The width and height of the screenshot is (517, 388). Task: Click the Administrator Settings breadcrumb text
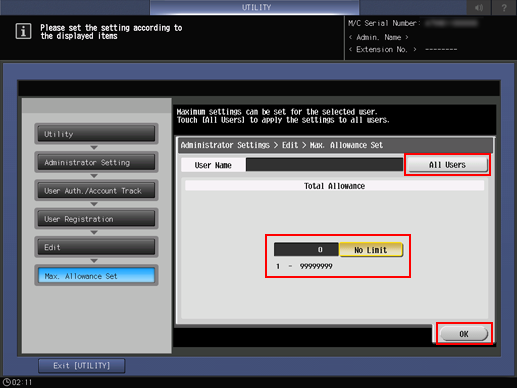225,145
